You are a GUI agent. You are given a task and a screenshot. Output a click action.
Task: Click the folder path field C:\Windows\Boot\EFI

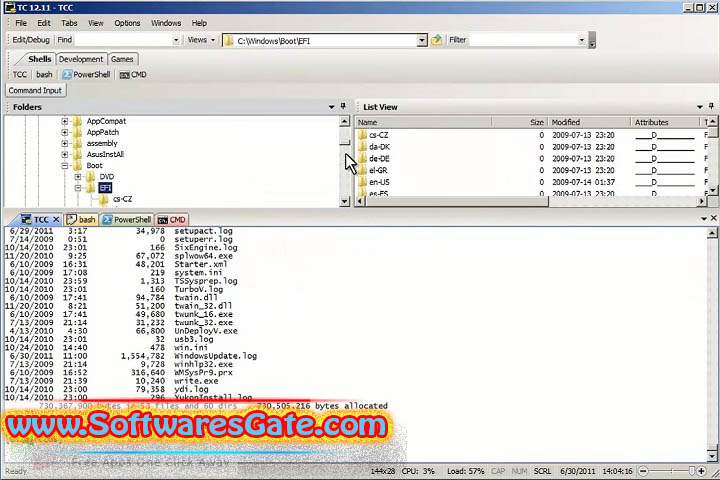tap(320, 40)
